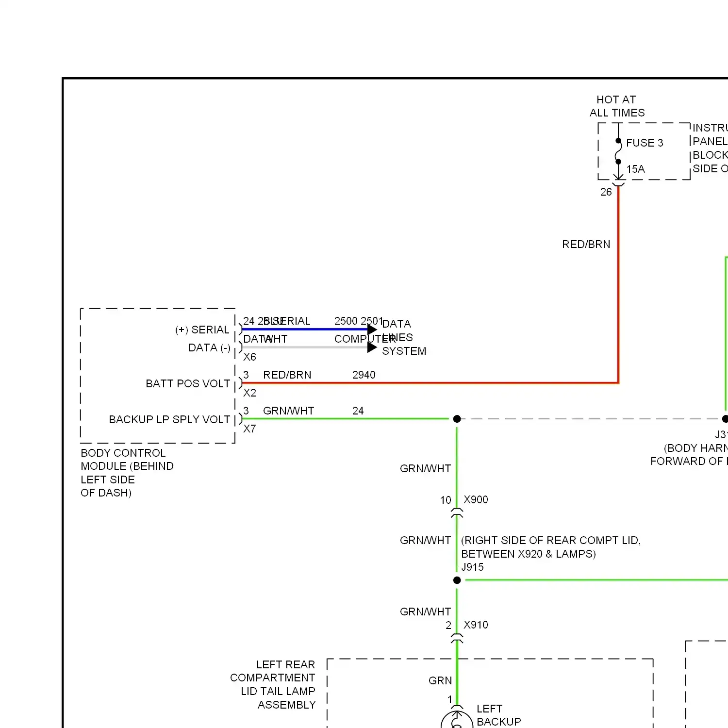The width and height of the screenshot is (728, 728).
Task: Select pin number '10' at X900
Action: tap(446, 500)
